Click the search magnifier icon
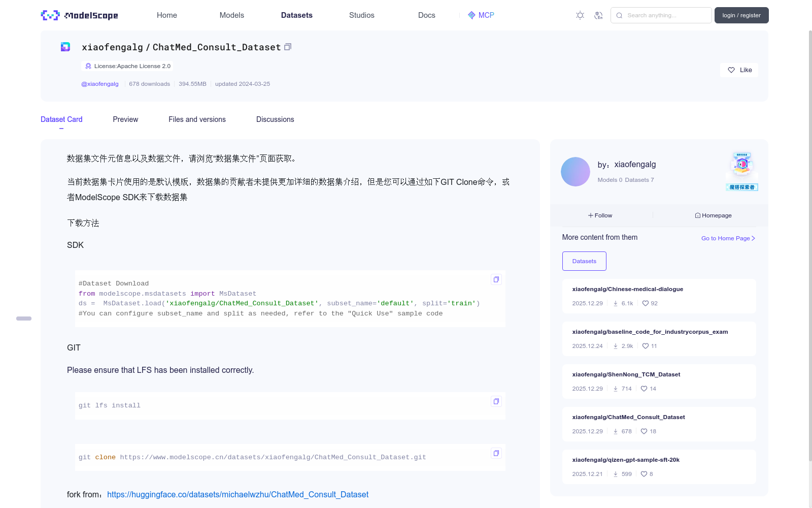Screen dimensions: 812x508 click(x=619, y=15)
